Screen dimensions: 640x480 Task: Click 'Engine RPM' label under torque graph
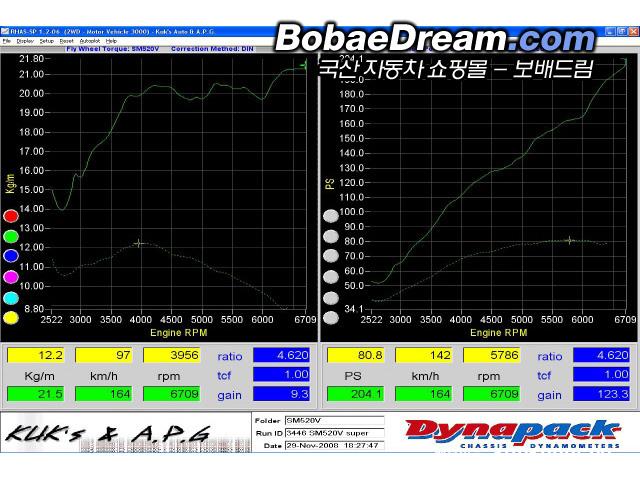tap(178, 333)
